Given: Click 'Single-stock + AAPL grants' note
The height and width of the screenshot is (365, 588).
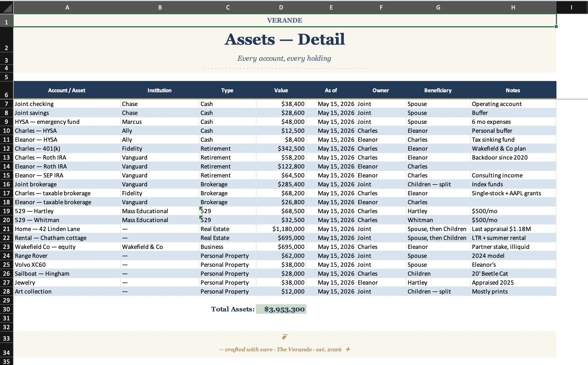Looking at the screenshot, I should (x=513, y=193).
